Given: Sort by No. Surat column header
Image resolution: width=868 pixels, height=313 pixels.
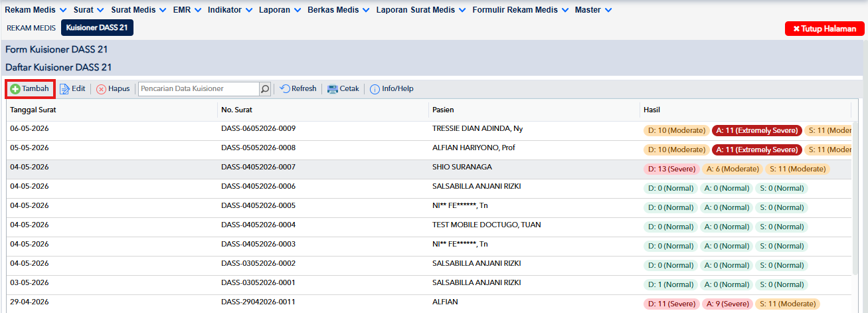Looking at the screenshot, I should (x=323, y=110).
